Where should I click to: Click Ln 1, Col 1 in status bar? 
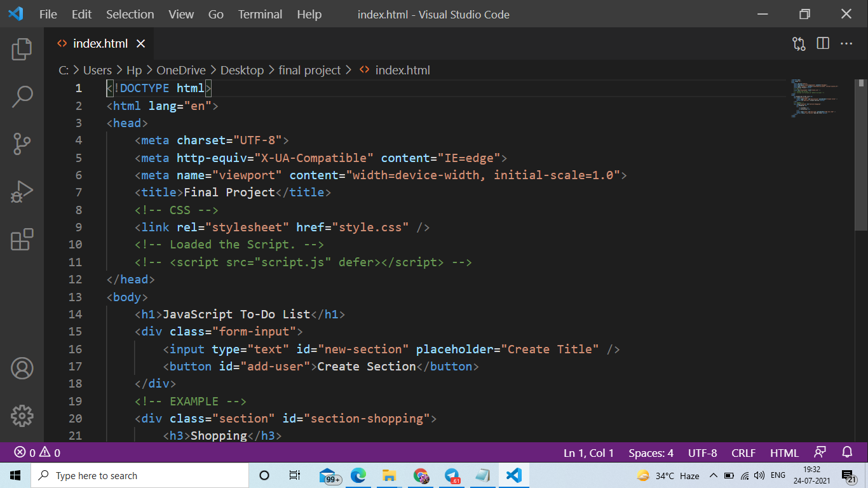pos(589,453)
